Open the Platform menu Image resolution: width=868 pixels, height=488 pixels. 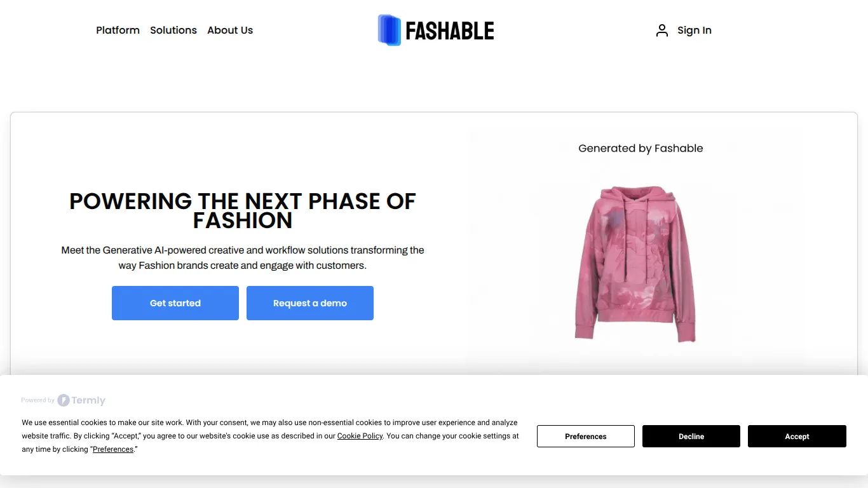pos(118,30)
